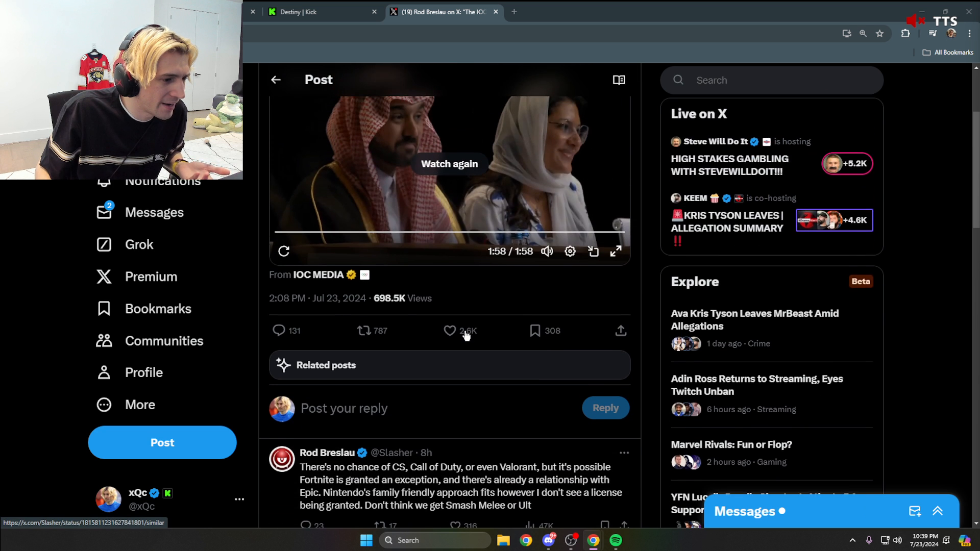Like the post with the heart icon
980x551 pixels.
[x=450, y=331]
